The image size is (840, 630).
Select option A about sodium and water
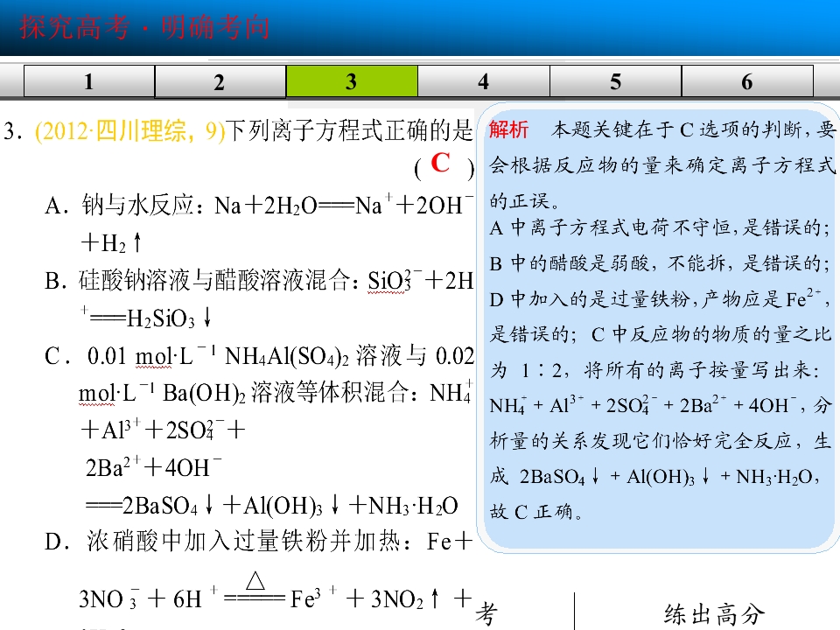259,223
